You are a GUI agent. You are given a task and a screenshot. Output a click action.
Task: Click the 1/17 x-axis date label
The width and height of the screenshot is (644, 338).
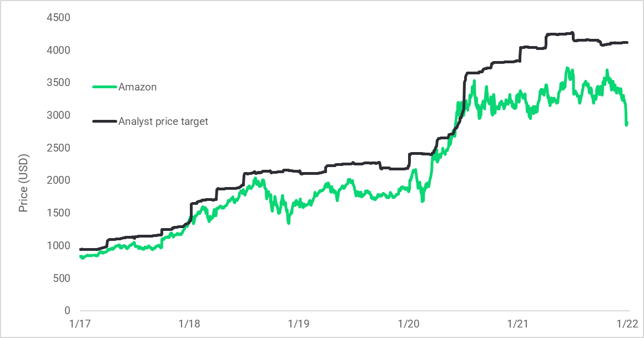[x=80, y=324]
